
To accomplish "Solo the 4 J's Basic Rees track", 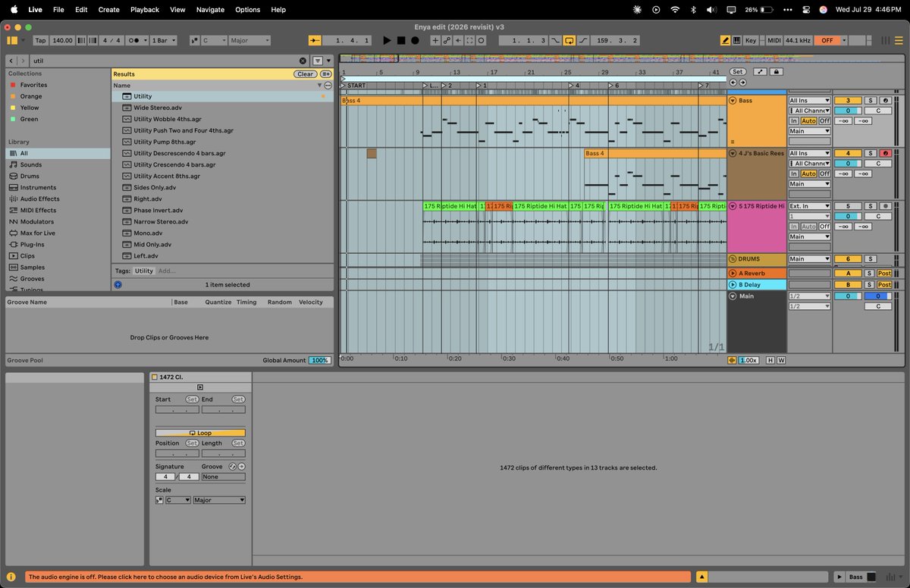I will point(871,153).
